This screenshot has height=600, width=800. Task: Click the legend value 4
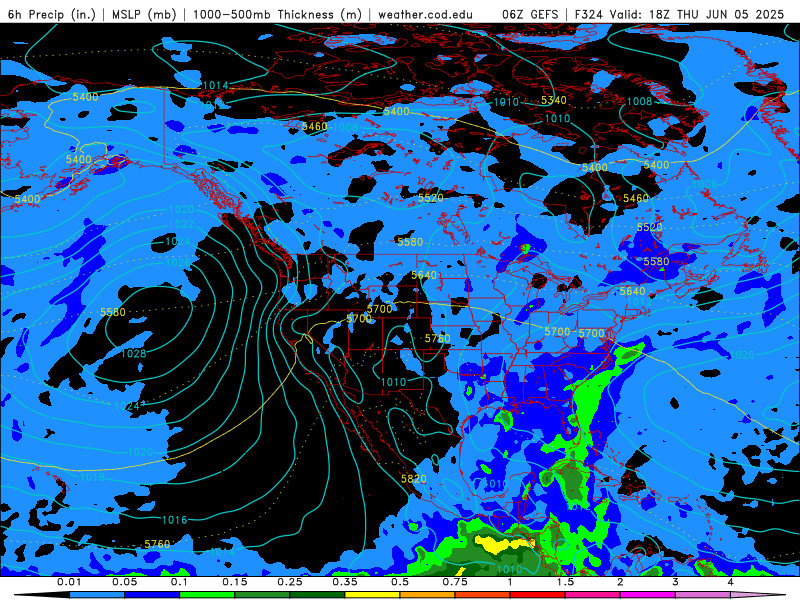731,582
